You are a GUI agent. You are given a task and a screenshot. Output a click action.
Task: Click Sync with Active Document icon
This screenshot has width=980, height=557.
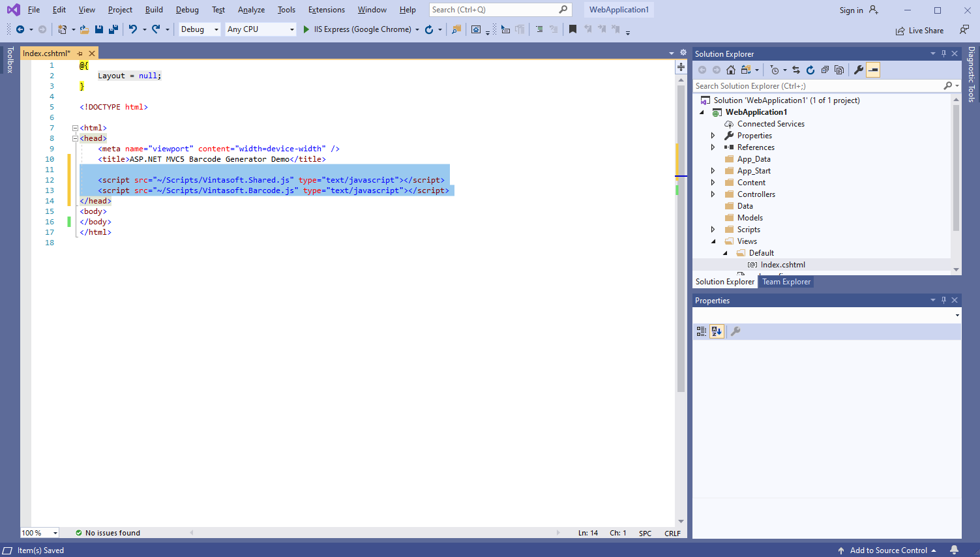[x=796, y=70]
